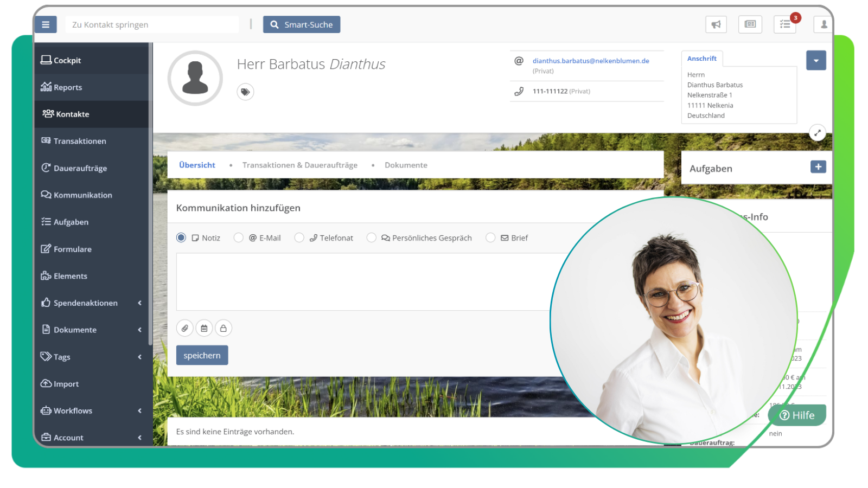868x488 pixels.
Task: Open the task list with 3 notifications
Action: click(x=785, y=24)
